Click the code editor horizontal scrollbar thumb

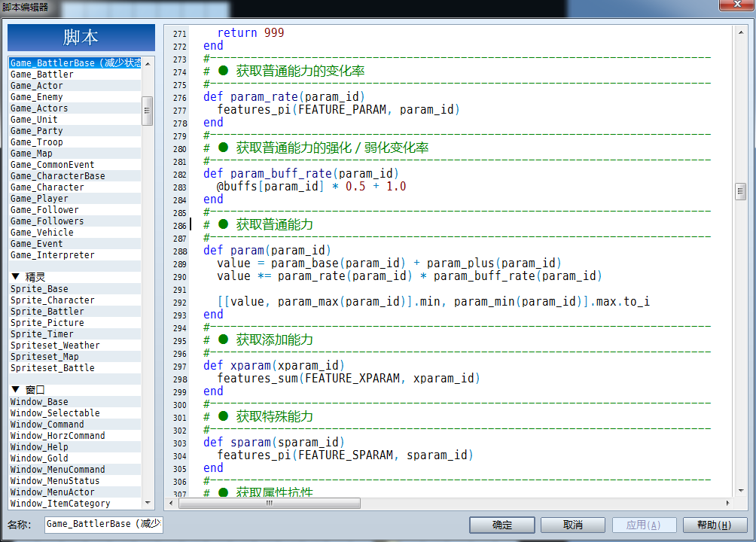[270, 503]
